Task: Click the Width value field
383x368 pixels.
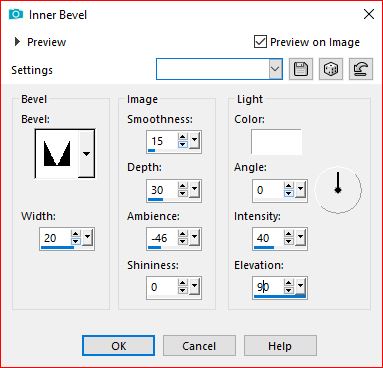Action: (x=55, y=238)
